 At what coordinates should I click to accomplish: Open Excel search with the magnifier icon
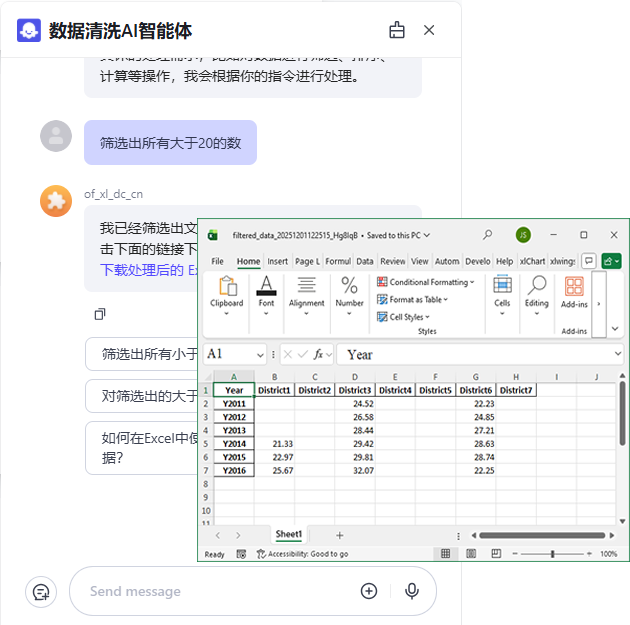click(x=487, y=235)
